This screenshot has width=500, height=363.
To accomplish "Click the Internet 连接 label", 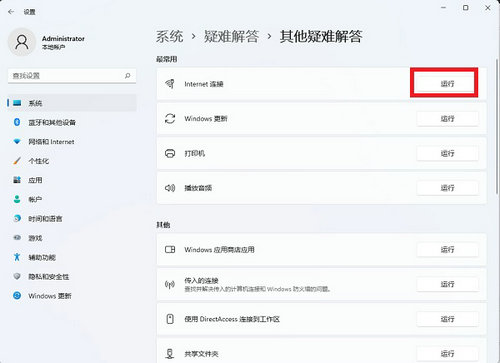I will 204,84.
